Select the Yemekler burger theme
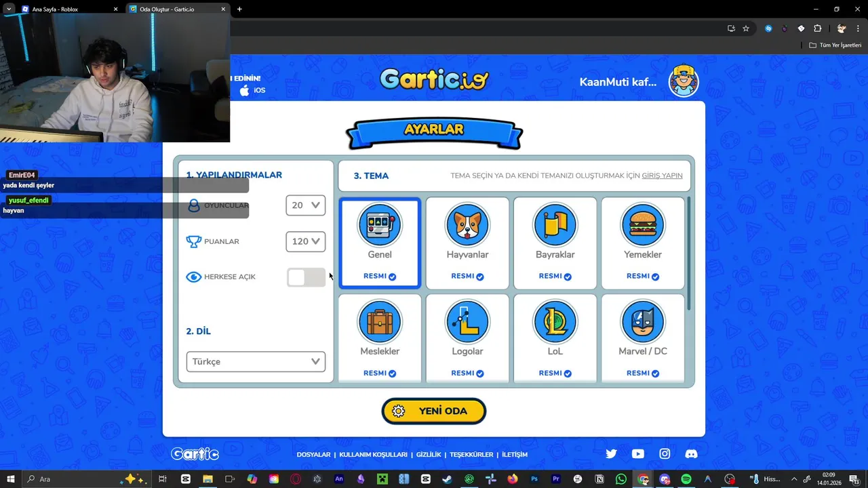This screenshot has height=488, width=868. click(643, 243)
